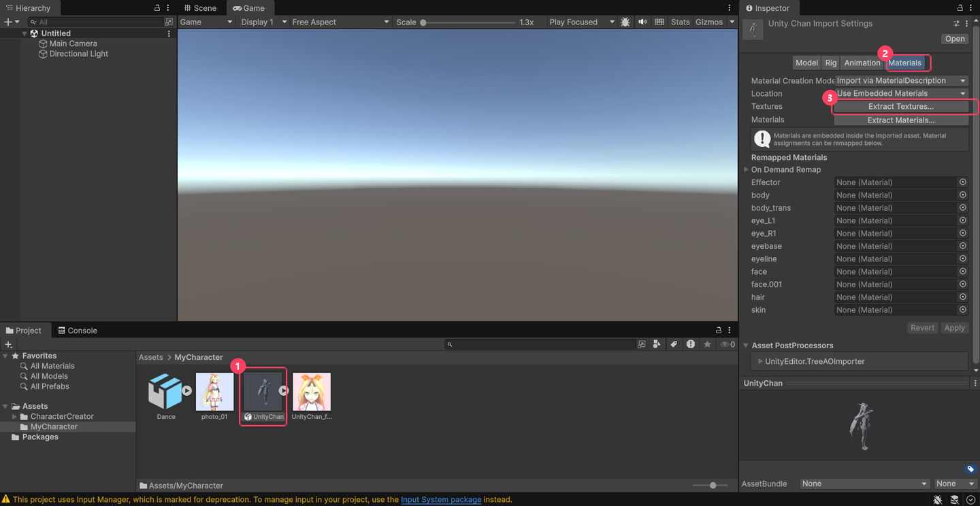
Task: Open the Import Settings more options menu
Action: 967,24
